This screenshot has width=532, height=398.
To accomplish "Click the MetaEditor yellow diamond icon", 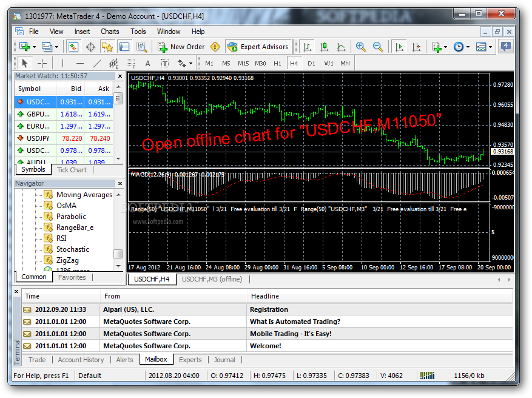I will pyautogui.click(x=215, y=47).
